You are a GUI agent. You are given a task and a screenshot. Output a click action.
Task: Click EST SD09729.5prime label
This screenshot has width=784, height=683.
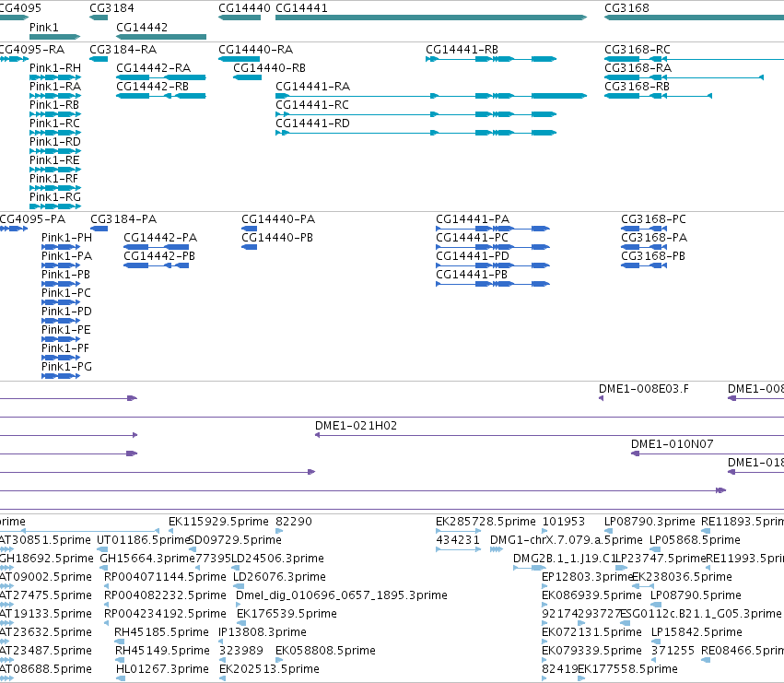(x=235, y=540)
